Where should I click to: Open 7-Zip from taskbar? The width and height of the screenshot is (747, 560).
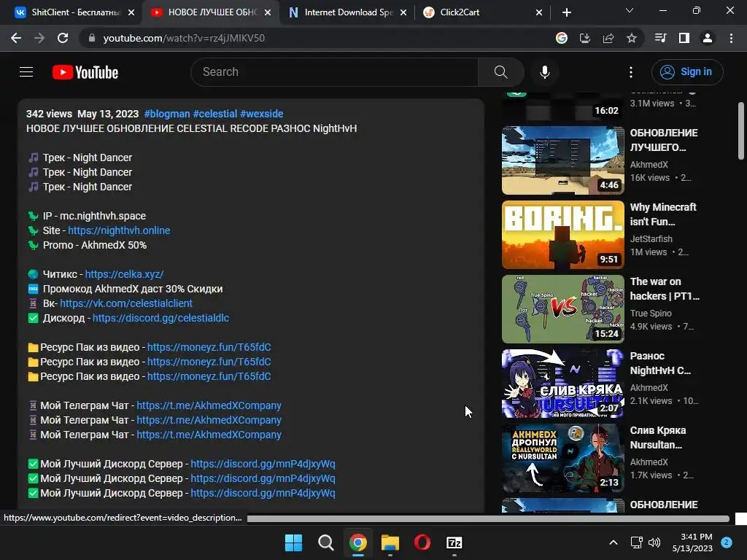click(454, 542)
